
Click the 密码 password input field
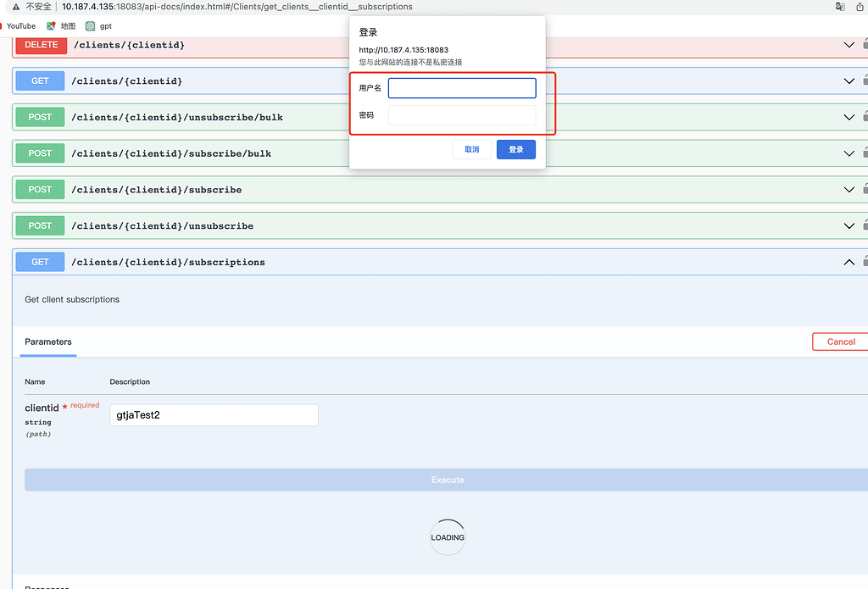point(462,115)
